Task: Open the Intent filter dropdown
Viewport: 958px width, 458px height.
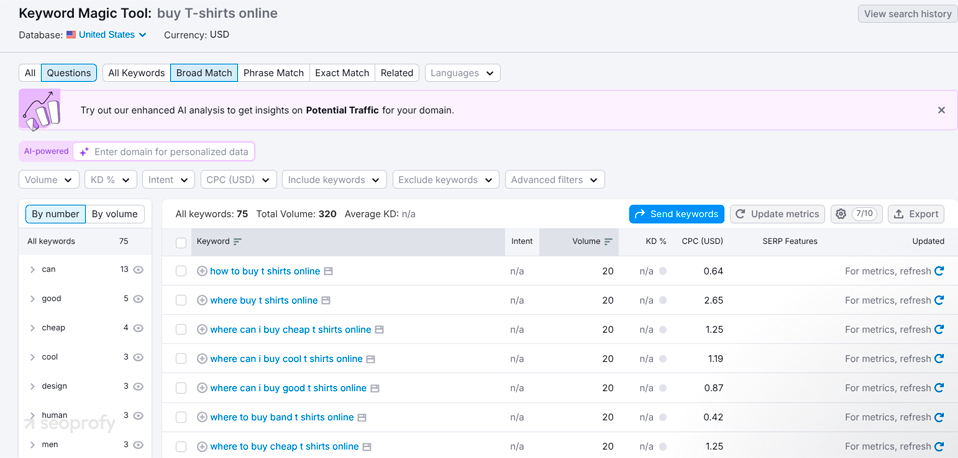Action: point(168,180)
